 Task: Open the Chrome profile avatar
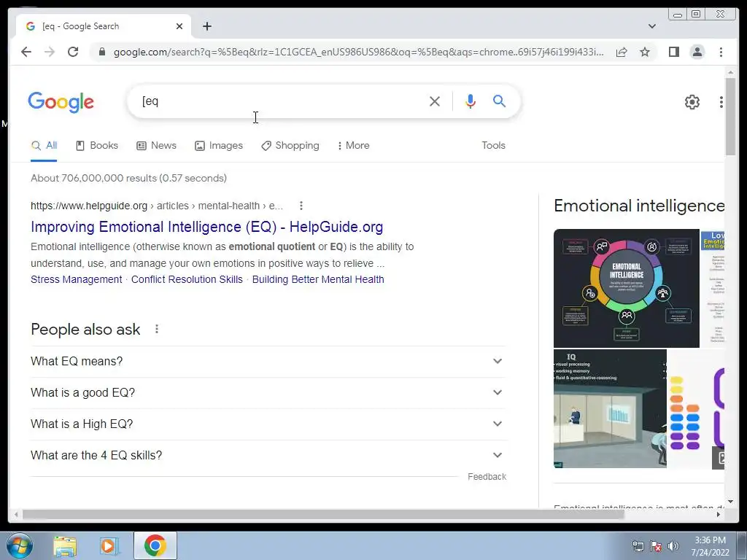pos(697,52)
